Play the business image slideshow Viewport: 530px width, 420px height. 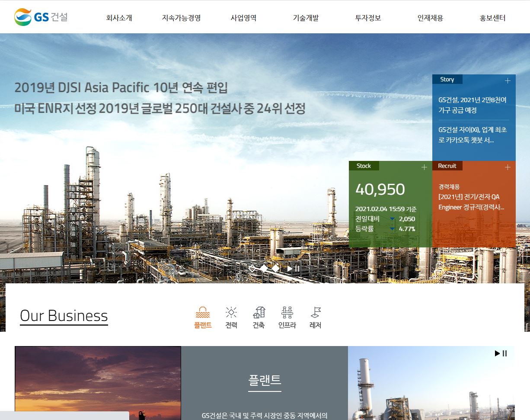tap(497, 353)
